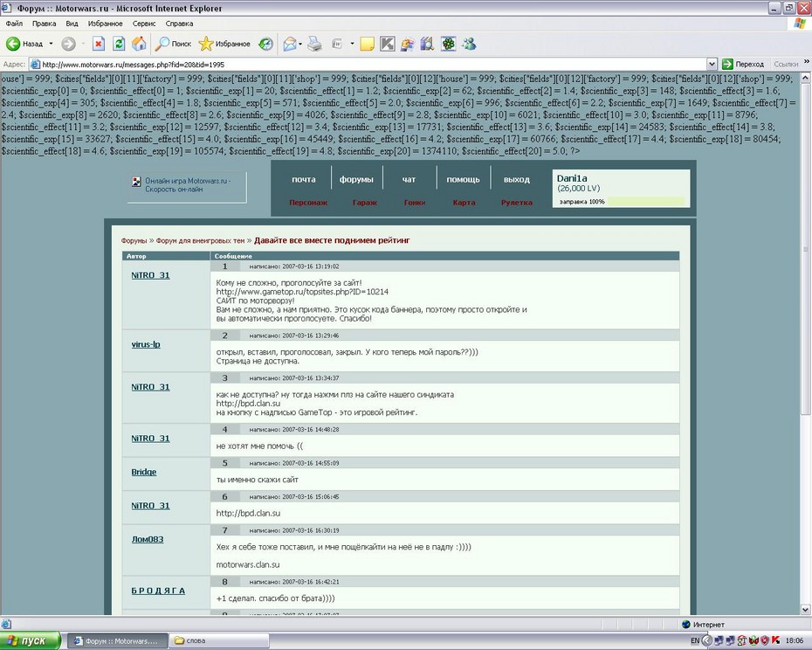812x650 pixels.
Task: Open the помощь help link
Action: pyautogui.click(x=463, y=179)
